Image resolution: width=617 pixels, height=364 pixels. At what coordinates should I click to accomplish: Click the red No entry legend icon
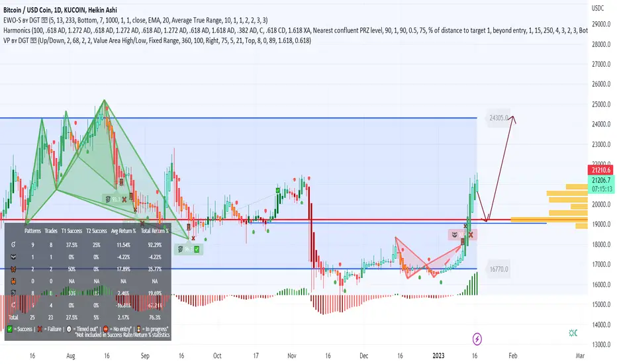pyautogui.click(x=105, y=329)
